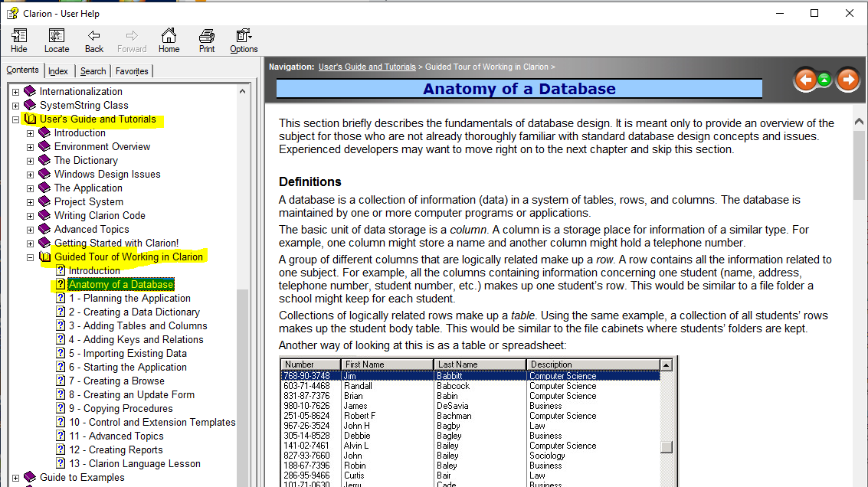Open 2 - Creating a Data Dictionary topic
868x487 pixels.
coord(135,312)
